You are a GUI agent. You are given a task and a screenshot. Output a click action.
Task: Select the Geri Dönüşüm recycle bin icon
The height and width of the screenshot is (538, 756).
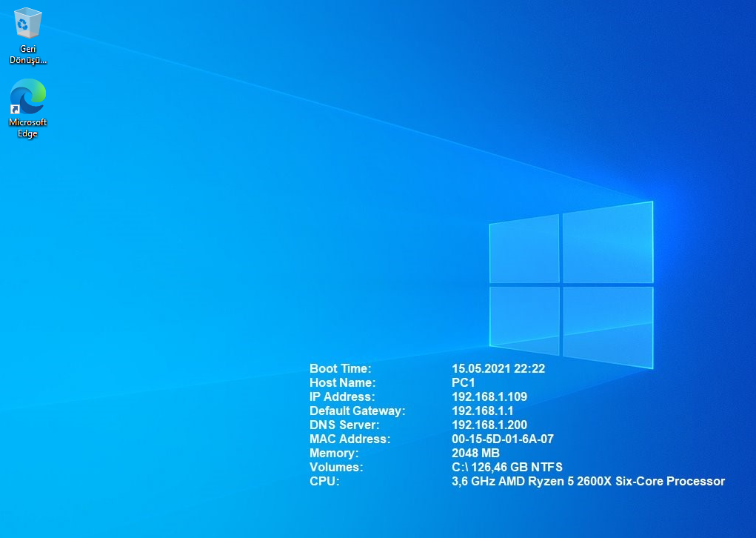point(28,36)
